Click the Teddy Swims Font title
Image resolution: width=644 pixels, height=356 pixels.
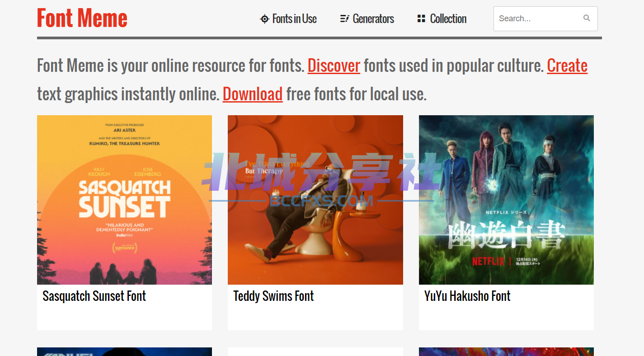click(x=273, y=296)
